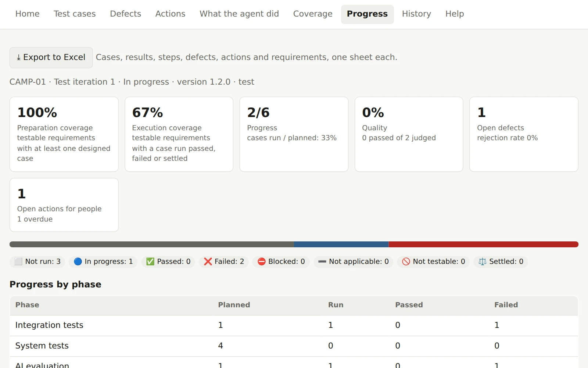Click the Blocked no-entry icon
The image size is (588, 368).
[x=262, y=262]
